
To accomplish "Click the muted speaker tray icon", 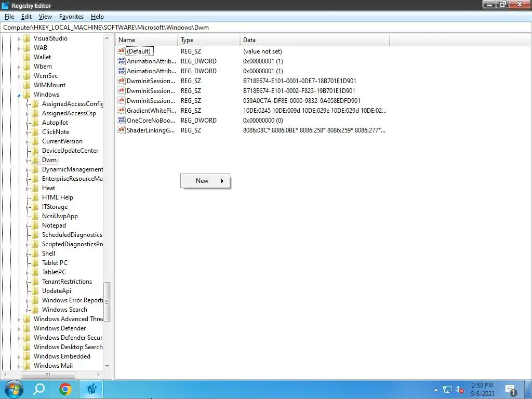I will pyautogui.click(x=459, y=390).
